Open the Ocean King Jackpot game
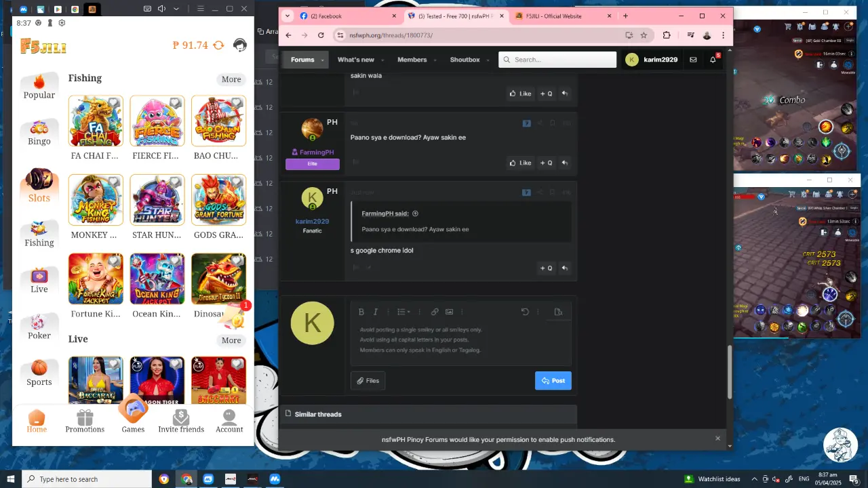The height and width of the screenshot is (488, 868). (x=157, y=279)
